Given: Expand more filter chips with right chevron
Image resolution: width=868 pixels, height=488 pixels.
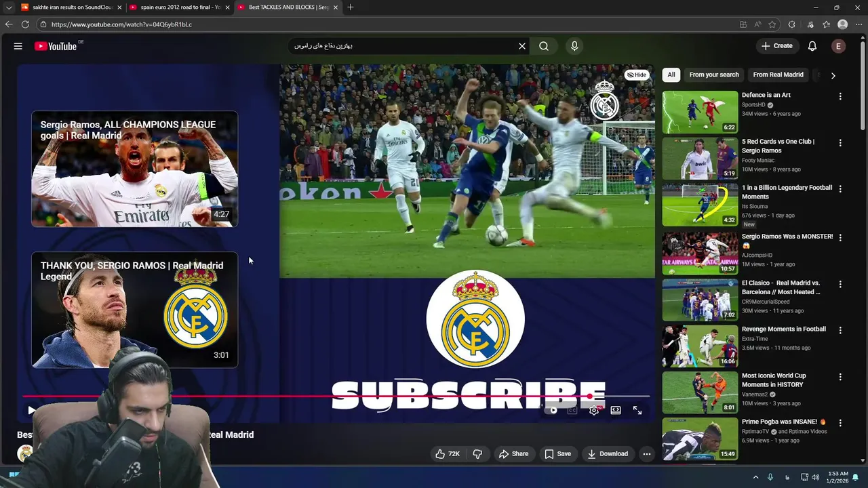Looking at the screenshot, I should click(833, 75).
